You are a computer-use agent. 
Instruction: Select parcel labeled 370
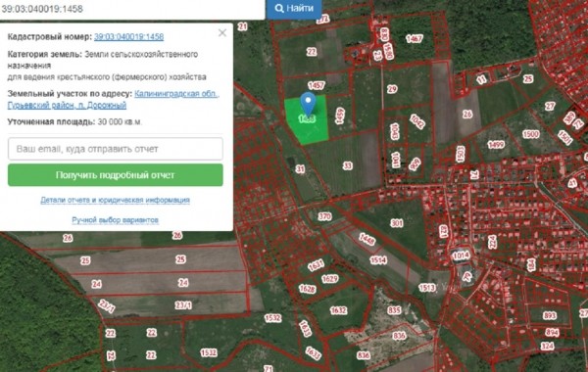click(324, 216)
